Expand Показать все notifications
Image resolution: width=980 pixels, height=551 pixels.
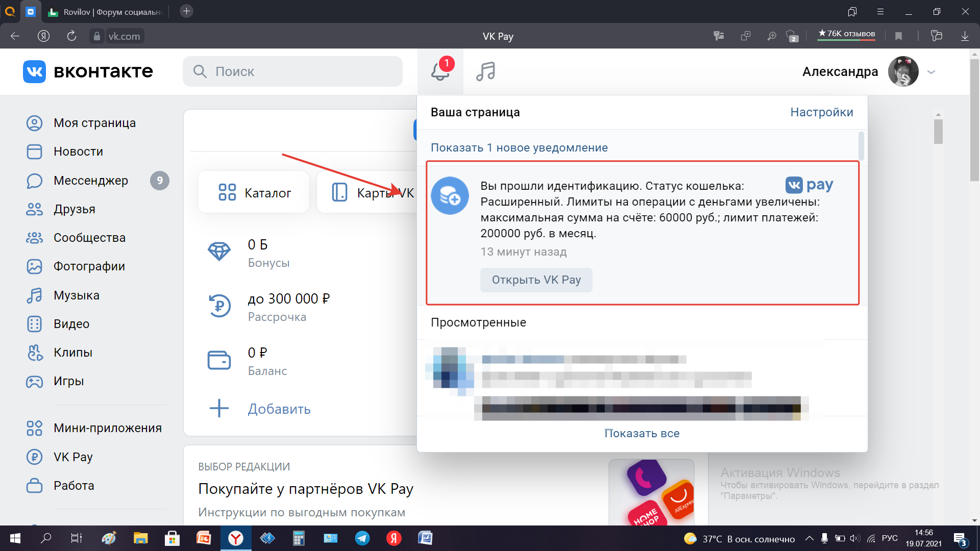tap(642, 433)
